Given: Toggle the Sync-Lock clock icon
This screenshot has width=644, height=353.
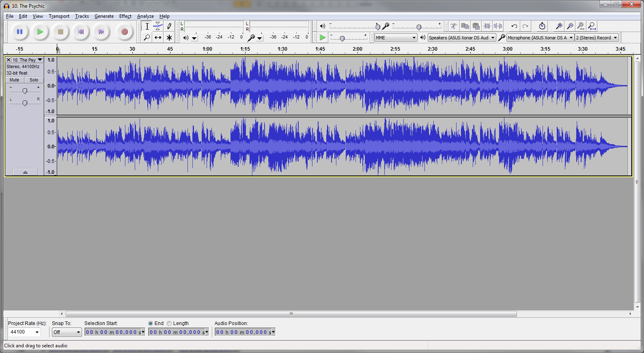Looking at the screenshot, I should (x=542, y=26).
